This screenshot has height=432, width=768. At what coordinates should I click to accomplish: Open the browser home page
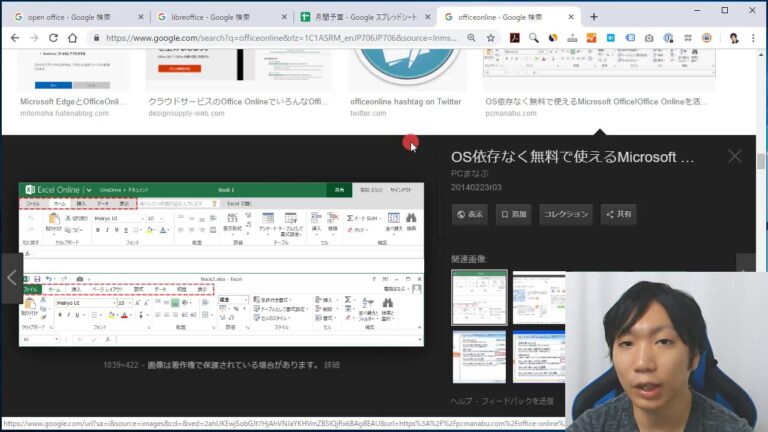tap(72, 38)
